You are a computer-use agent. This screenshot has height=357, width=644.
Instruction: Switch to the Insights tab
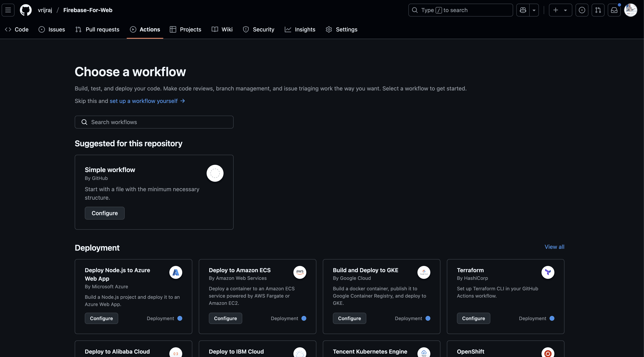300,30
